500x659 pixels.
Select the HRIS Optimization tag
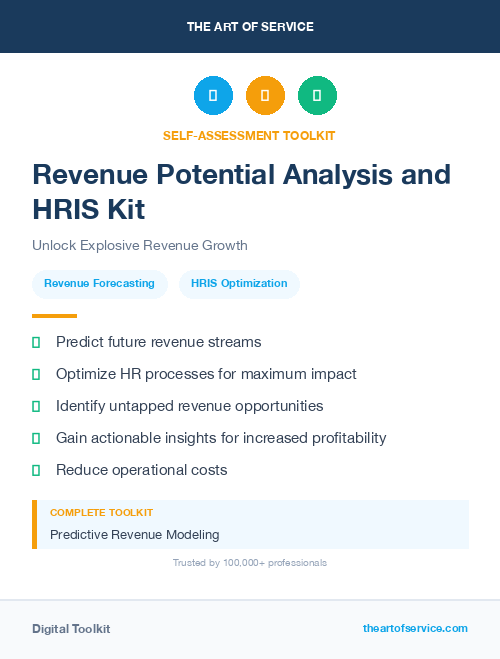[239, 284]
